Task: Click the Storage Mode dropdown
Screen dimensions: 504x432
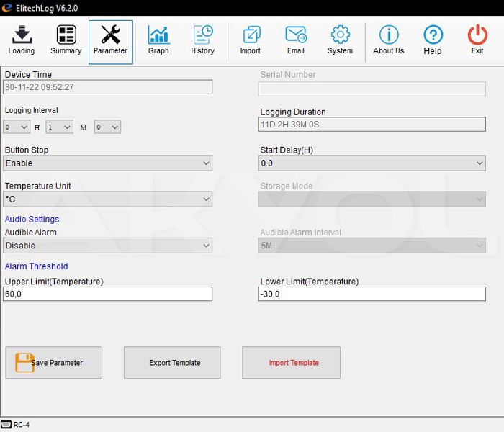Action: pos(372,199)
